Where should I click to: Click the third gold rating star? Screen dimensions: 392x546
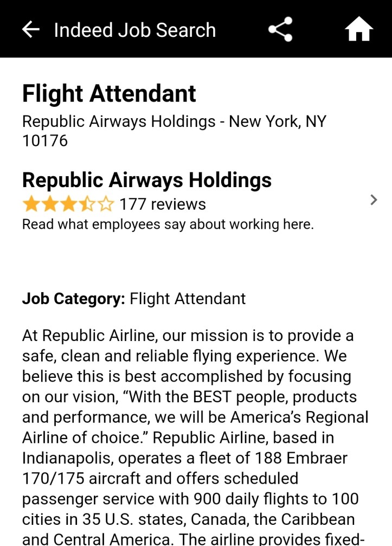[68, 204]
